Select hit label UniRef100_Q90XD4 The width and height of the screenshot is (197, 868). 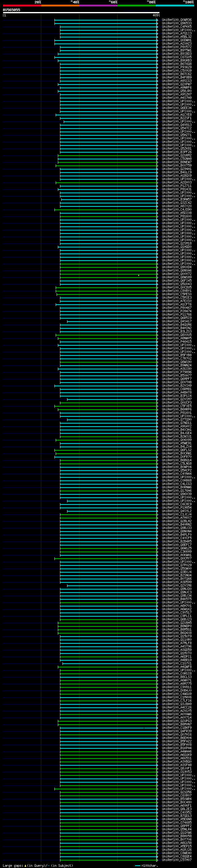pyautogui.click(x=177, y=267)
